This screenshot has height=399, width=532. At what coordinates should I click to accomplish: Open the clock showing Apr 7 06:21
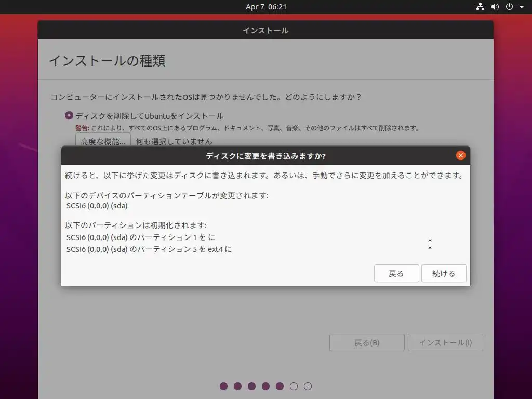point(266,7)
